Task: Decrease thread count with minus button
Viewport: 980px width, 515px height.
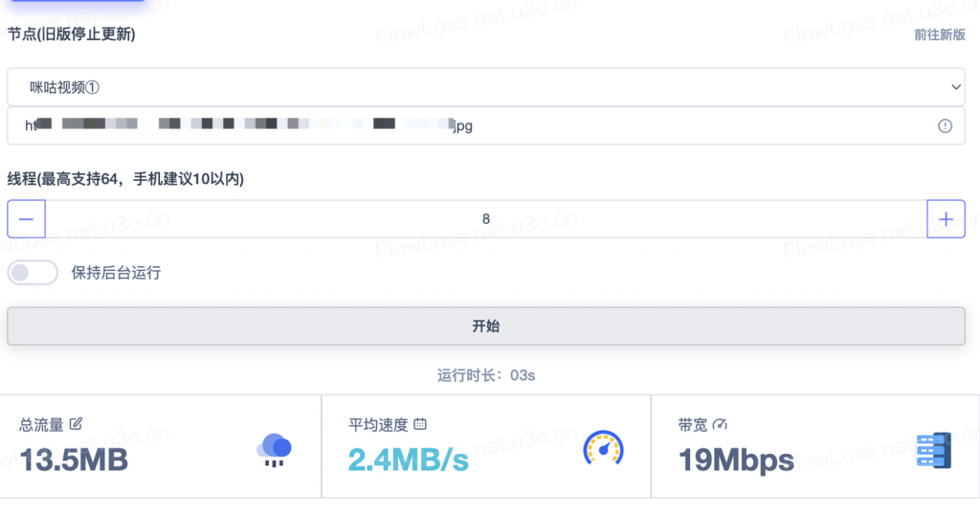Action: click(x=26, y=219)
